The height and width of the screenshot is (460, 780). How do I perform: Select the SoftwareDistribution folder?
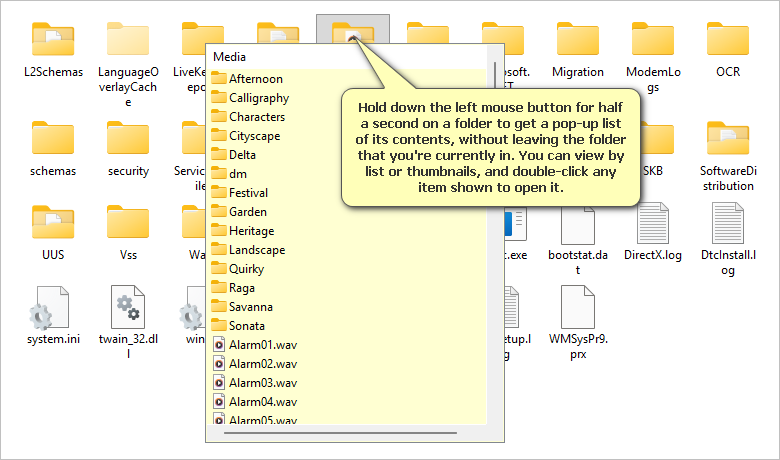click(727, 140)
